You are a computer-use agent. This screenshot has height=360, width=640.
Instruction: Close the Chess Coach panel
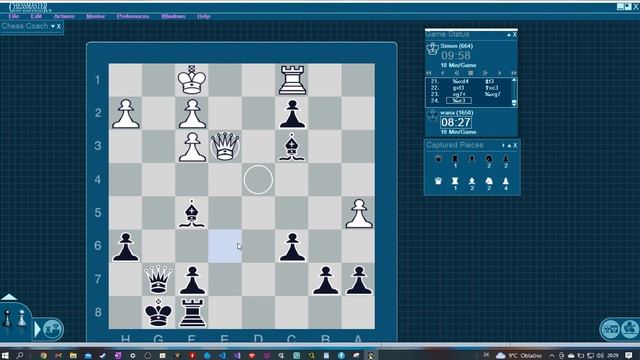coord(59,27)
